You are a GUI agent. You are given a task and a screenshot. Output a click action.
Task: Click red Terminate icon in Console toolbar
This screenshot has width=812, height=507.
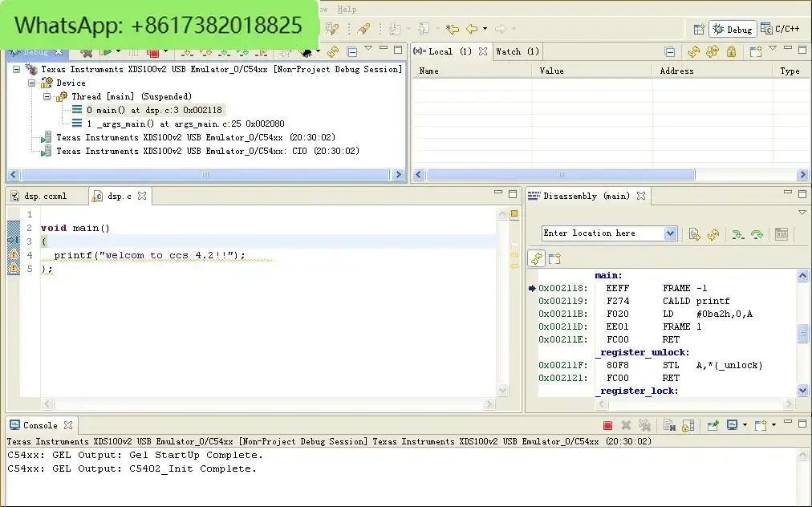click(x=607, y=425)
